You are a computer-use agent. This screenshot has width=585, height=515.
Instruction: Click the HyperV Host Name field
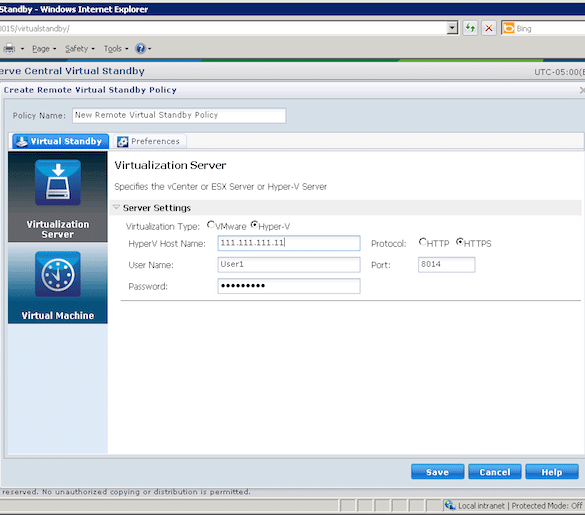coord(289,243)
